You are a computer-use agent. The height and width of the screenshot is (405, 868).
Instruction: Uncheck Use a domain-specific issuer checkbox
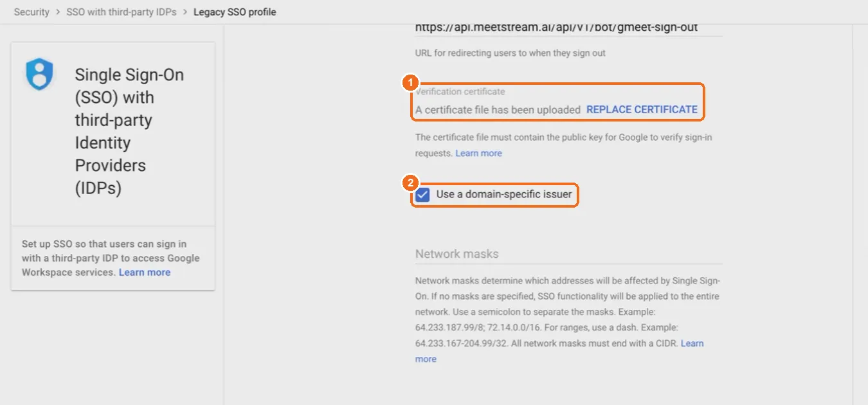[422, 195]
